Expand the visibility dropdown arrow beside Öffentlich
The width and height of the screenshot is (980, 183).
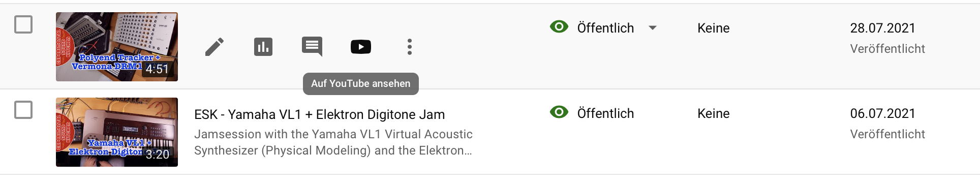[653, 28]
